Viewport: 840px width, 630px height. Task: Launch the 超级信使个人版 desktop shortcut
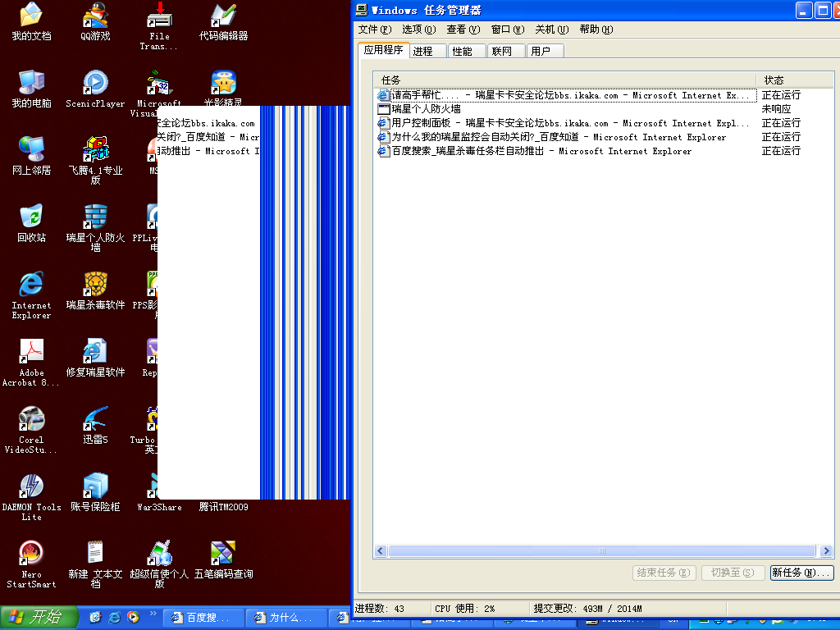[x=159, y=564]
